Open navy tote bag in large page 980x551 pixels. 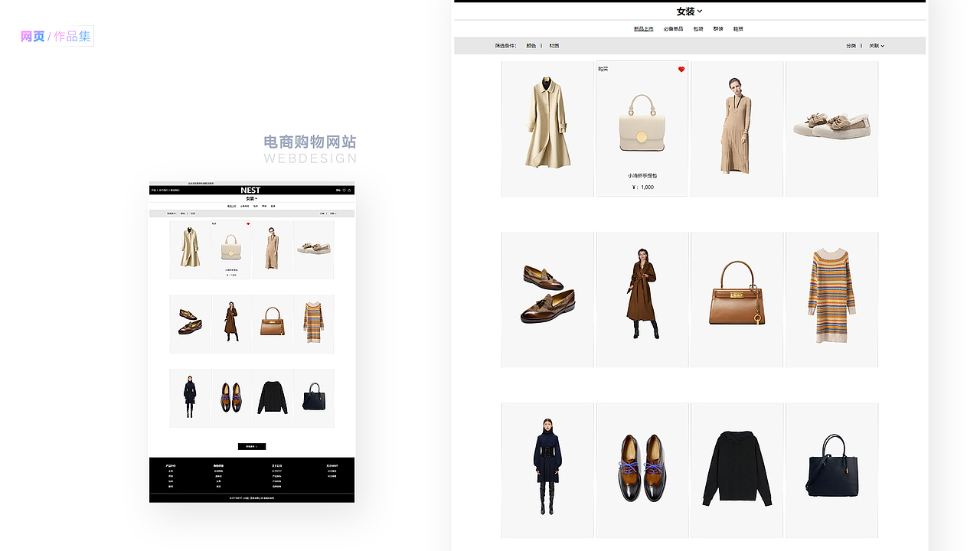(x=831, y=470)
